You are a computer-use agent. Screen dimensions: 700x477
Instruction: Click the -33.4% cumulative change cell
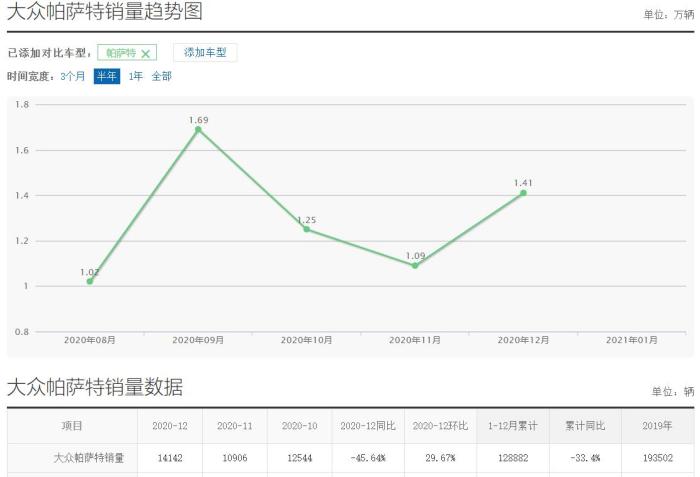pyautogui.click(x=585, y=458)
